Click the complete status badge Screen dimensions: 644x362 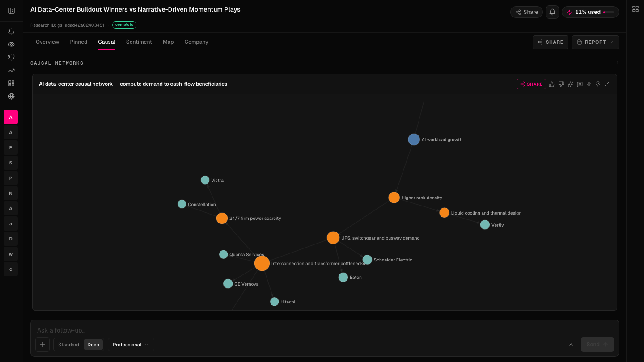coord(124,25)
